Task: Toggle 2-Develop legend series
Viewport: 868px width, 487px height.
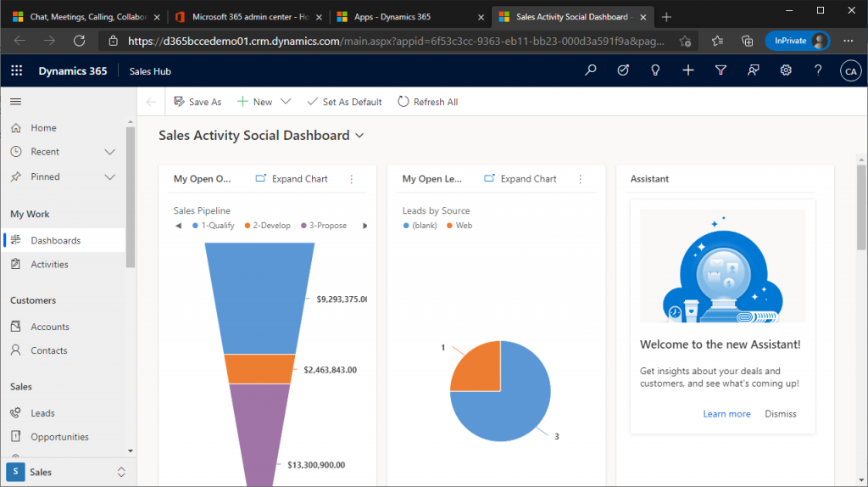Action: click(x=267, y=226)
